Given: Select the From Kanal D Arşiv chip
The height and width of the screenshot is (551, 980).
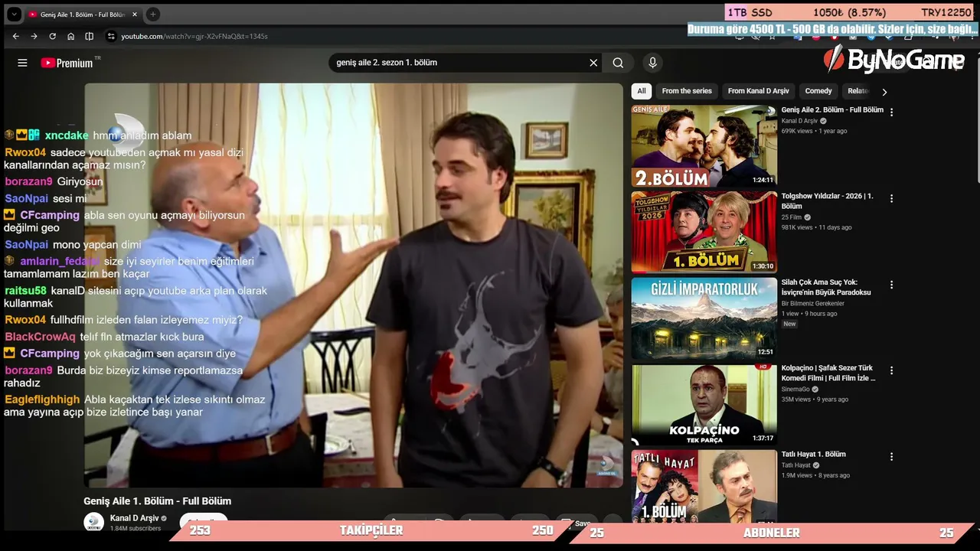Looking at the screenshot, I should pos(758,91).
